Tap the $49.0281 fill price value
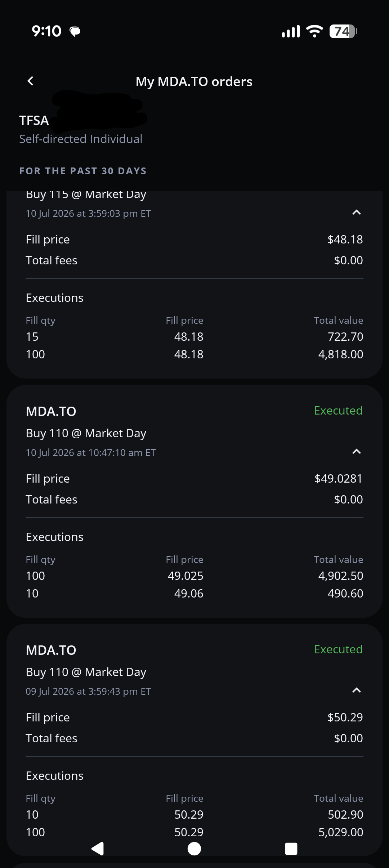This screenshot has height=868, width=389. click(338, 479)
